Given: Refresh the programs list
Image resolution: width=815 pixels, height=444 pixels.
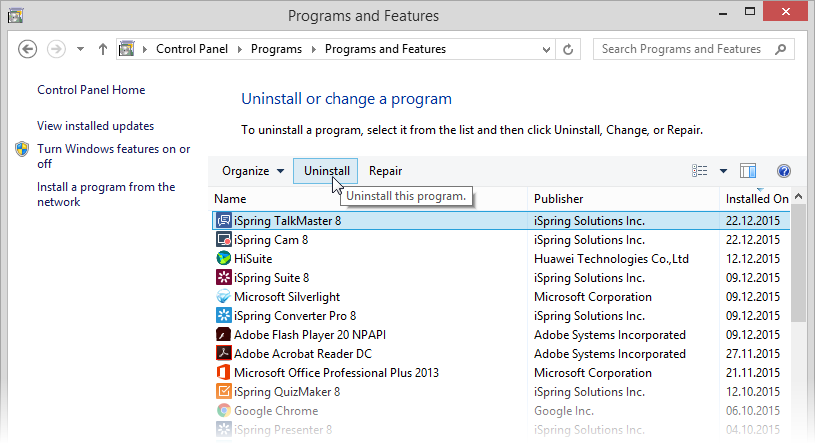Looking at the screenshot, I should click(568, 49).
